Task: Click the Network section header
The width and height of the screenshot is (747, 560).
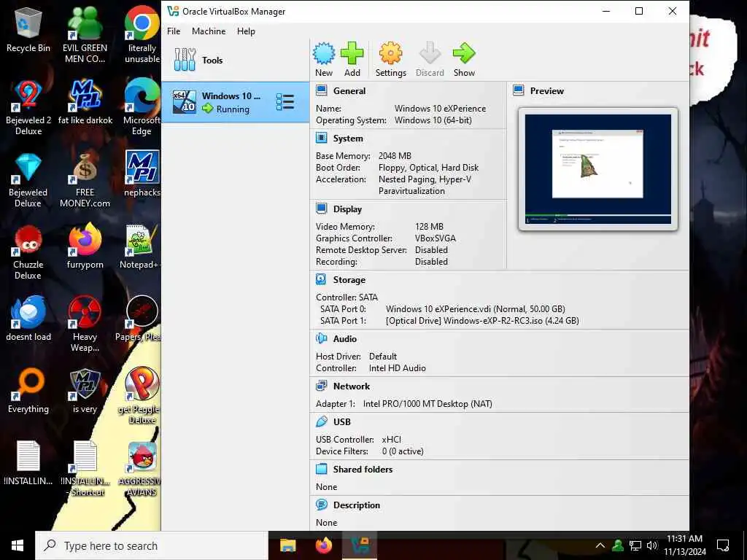Action: click(x=352, y=386)
